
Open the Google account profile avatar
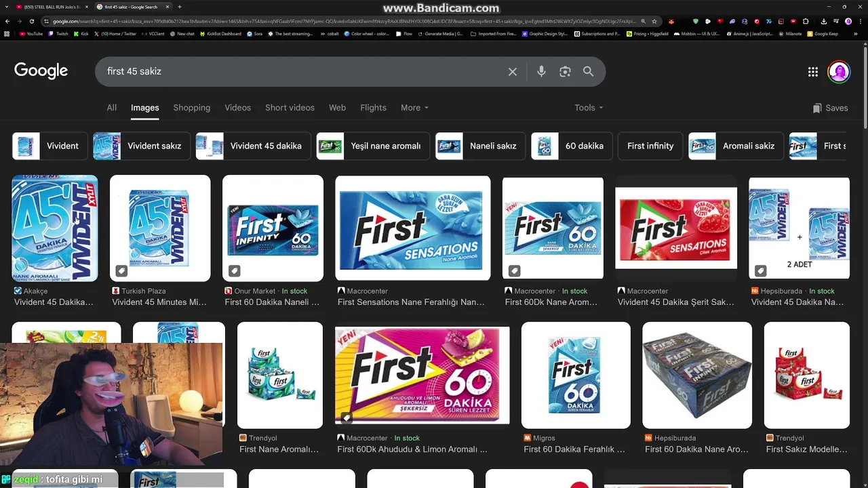click(x=839, y=72)
